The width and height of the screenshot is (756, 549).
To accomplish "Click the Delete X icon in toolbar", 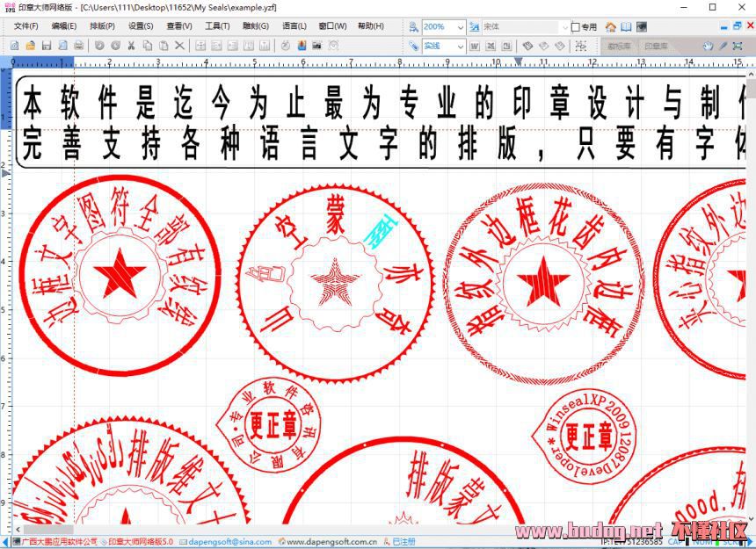I will 179,46.
